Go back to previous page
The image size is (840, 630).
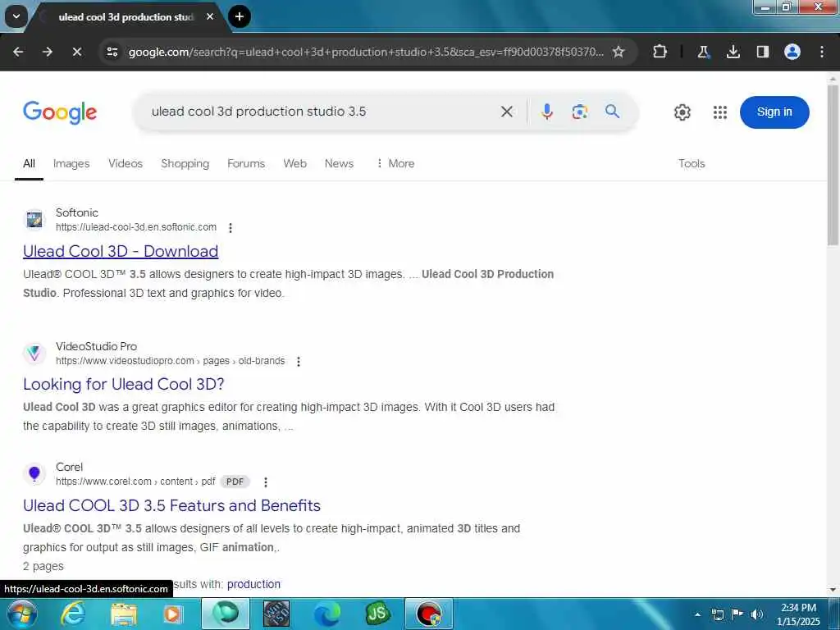click(x=18, y=52)
